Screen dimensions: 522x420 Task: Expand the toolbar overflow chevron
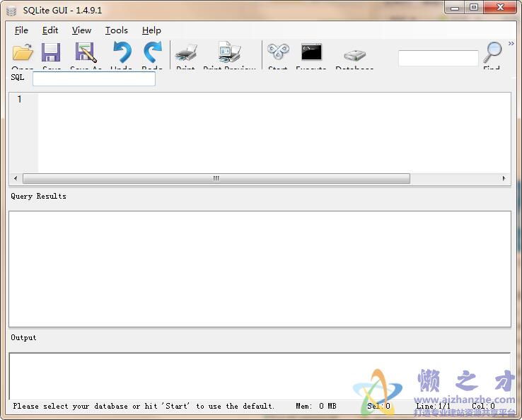pyautogui.click(x=511, y=44)
